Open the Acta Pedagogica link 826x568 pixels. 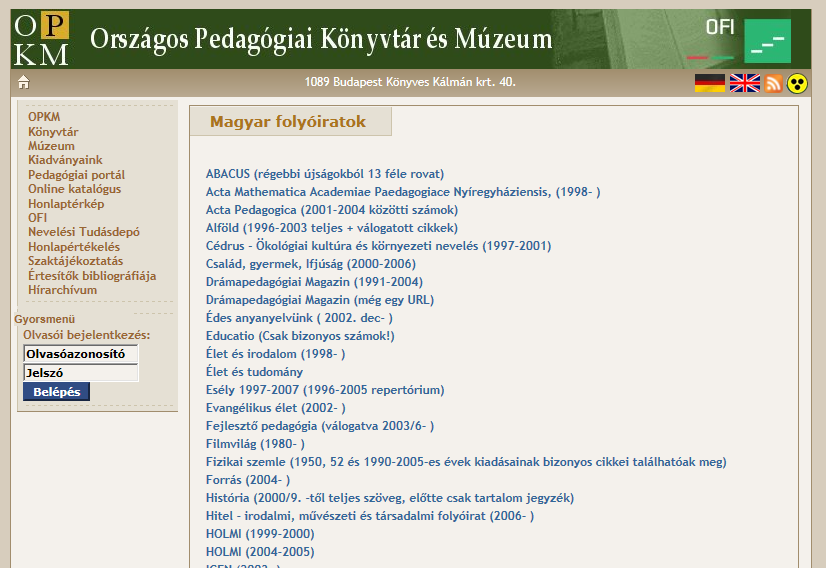[332, 210]
